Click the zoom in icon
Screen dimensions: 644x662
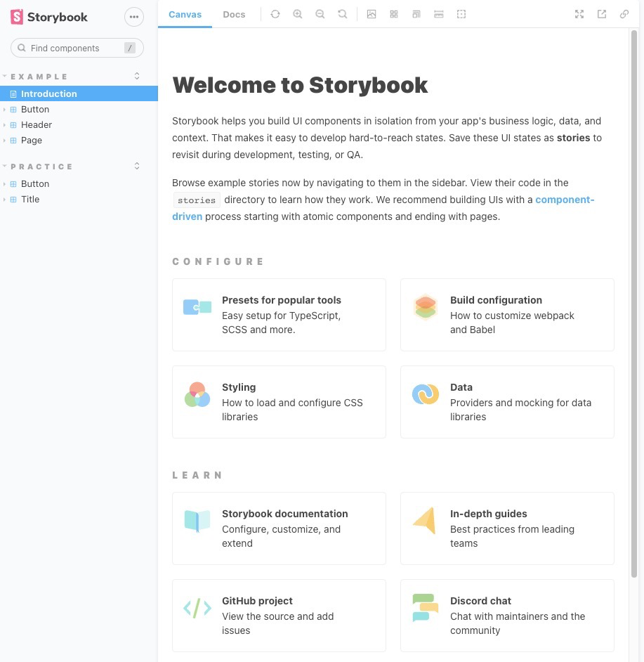pyautogui.click(x=298, y=14)
